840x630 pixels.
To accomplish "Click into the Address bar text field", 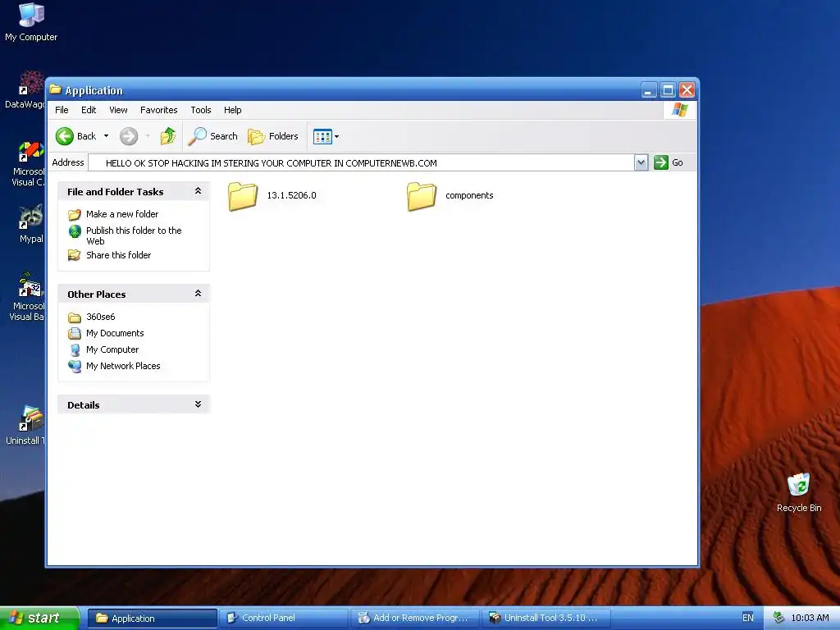I will click(x=361, y=163).
